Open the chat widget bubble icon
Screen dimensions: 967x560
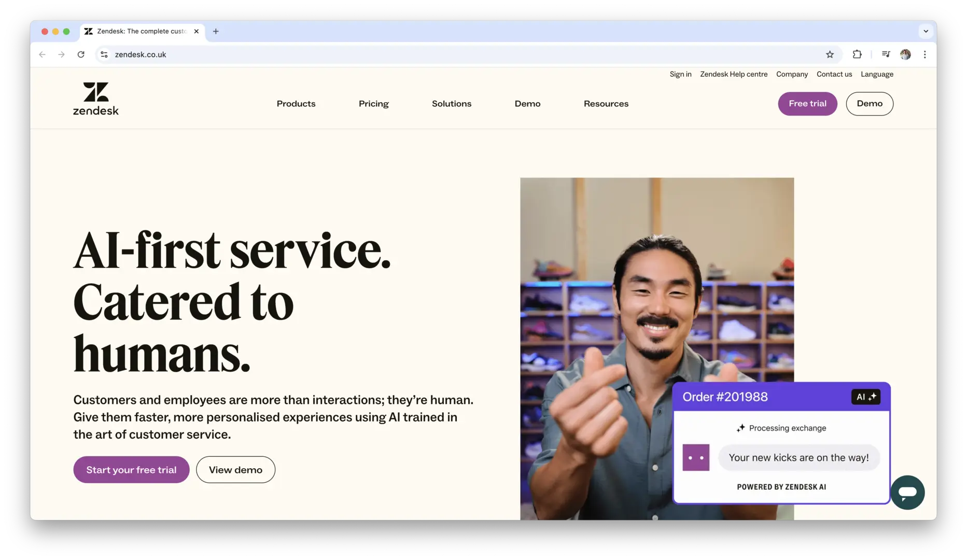click(907, 492)
